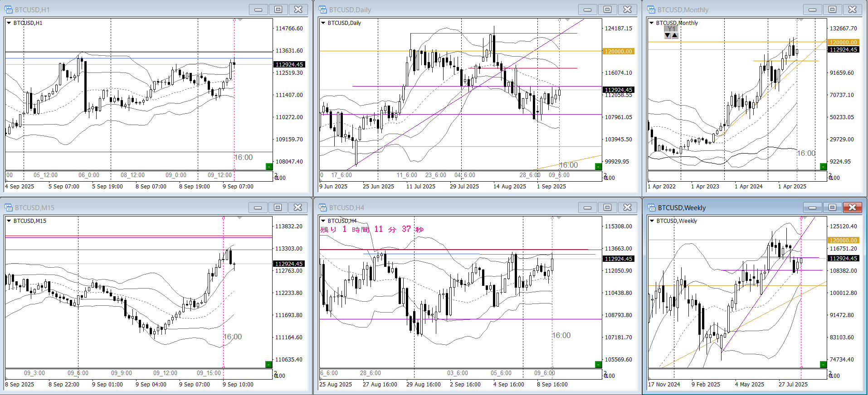Click the chart shift triangle atop the Daily chart
868x395 pixels.
(567, 20)
